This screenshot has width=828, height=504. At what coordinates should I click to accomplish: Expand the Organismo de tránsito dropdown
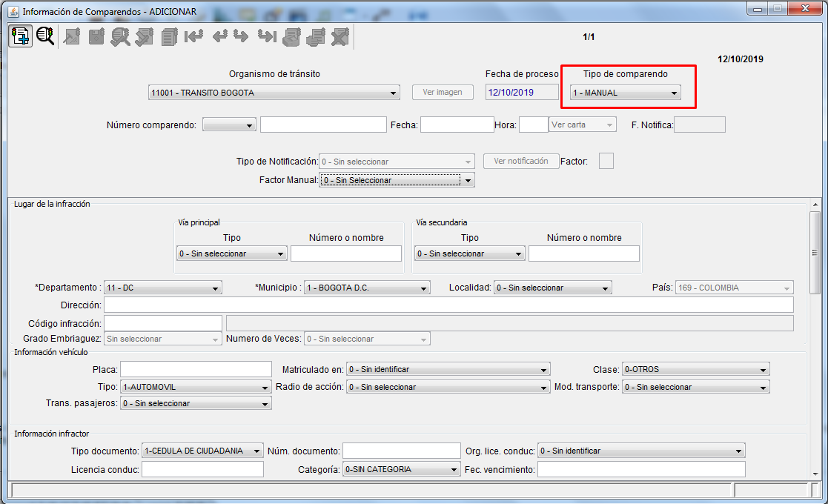click(274, 93)
